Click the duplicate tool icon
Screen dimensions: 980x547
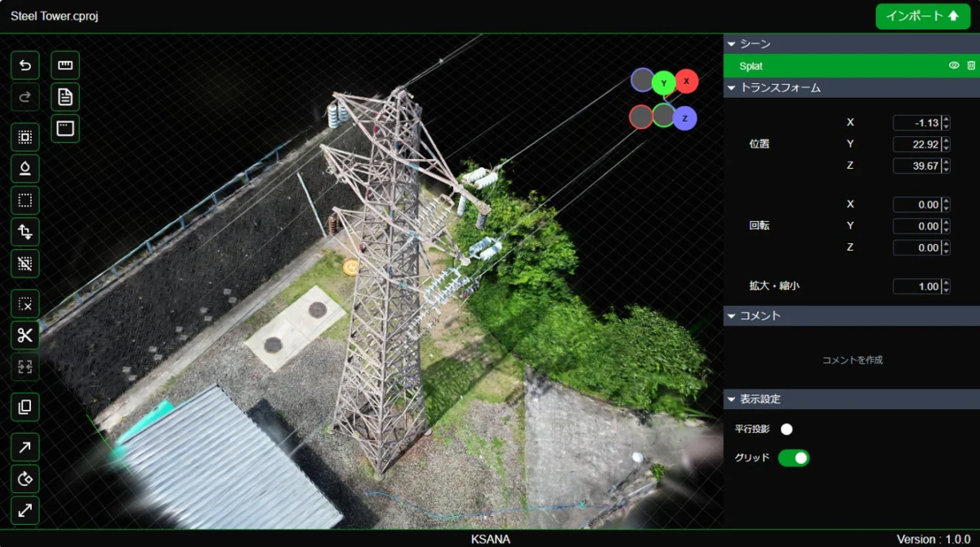[x=24, y=407]
